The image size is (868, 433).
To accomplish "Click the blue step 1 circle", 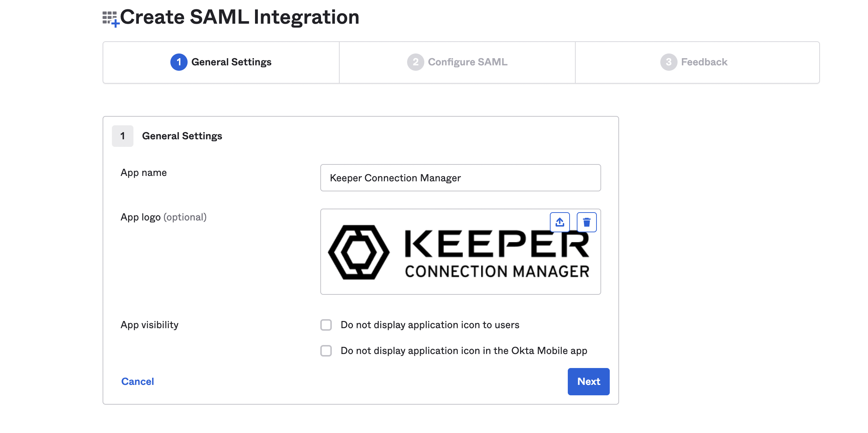I will pos(179,62).
